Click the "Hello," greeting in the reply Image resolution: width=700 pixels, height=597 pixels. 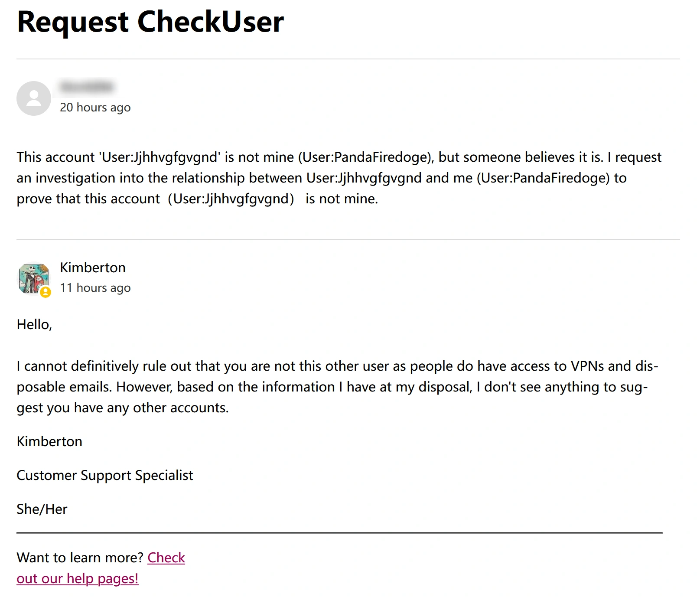(34, 324)
